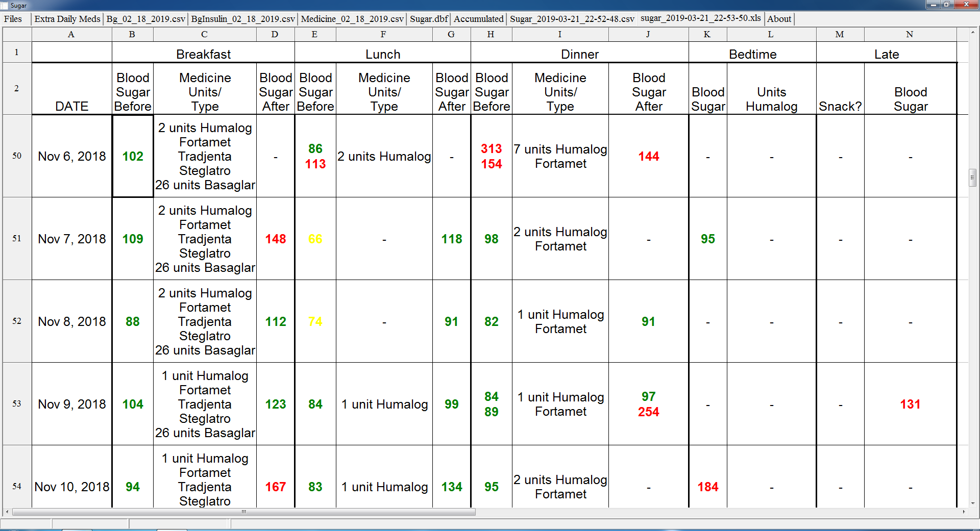Select the cell showing 313 and 154
This screenshot has width=980, height=531.
[492, 156]
